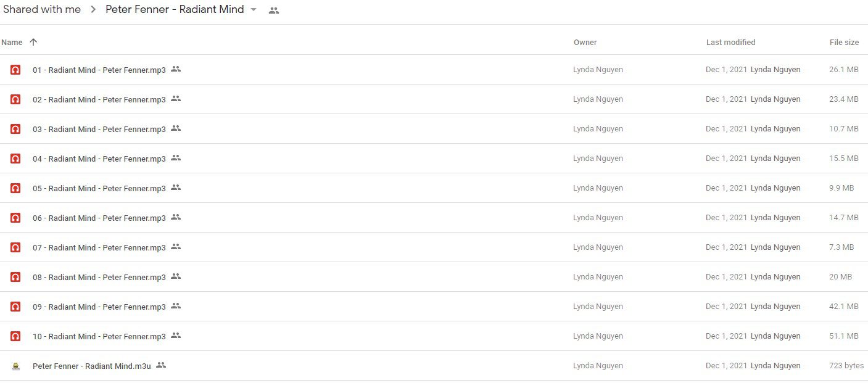Image resolution: width=868 pixels, height=388 pixels.
Task: Click the 20 MB file size value
Action: coord(841,277)
